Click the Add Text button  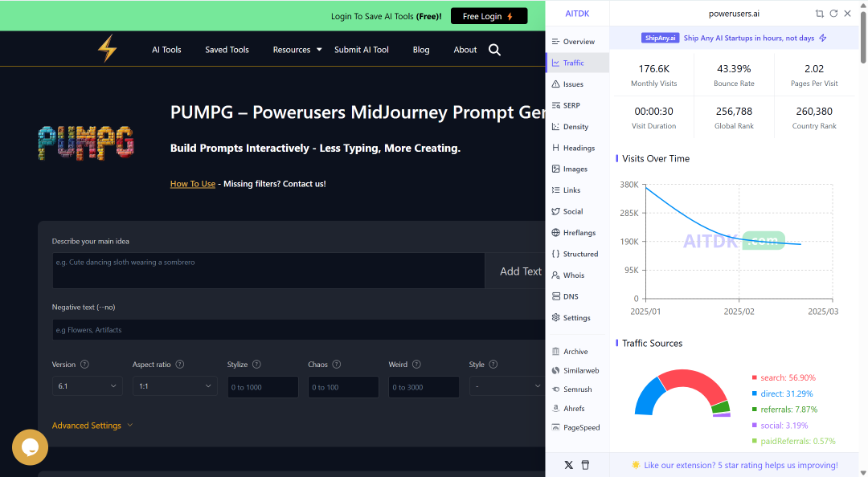tap(515, 271)
